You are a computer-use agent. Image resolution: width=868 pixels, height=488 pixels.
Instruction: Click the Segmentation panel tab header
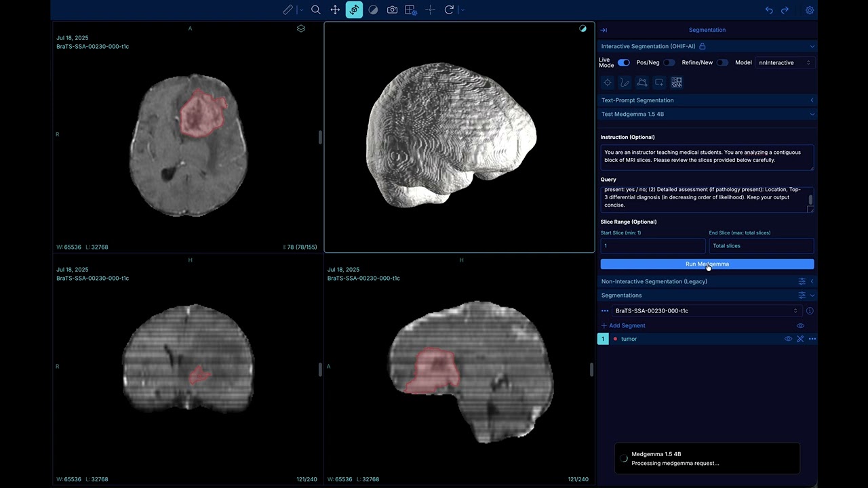click(x=707, y=29)
